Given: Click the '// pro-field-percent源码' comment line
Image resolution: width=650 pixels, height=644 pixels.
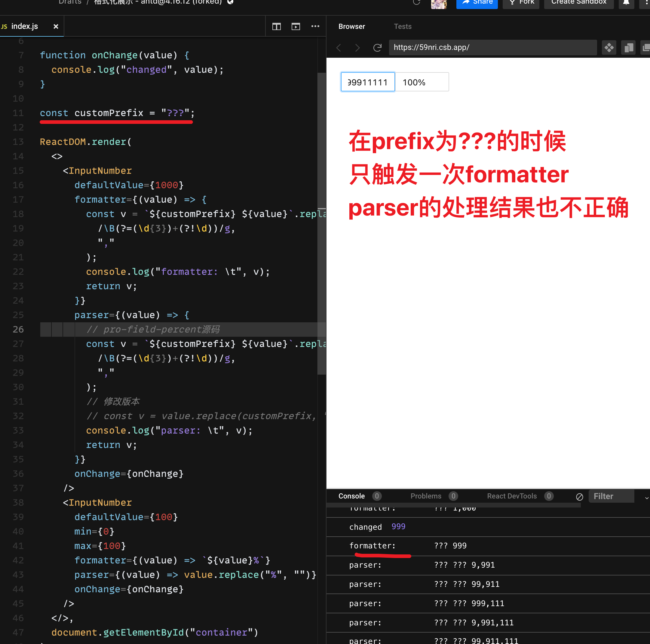Looking at the screenshot, I should click(153, 330).
